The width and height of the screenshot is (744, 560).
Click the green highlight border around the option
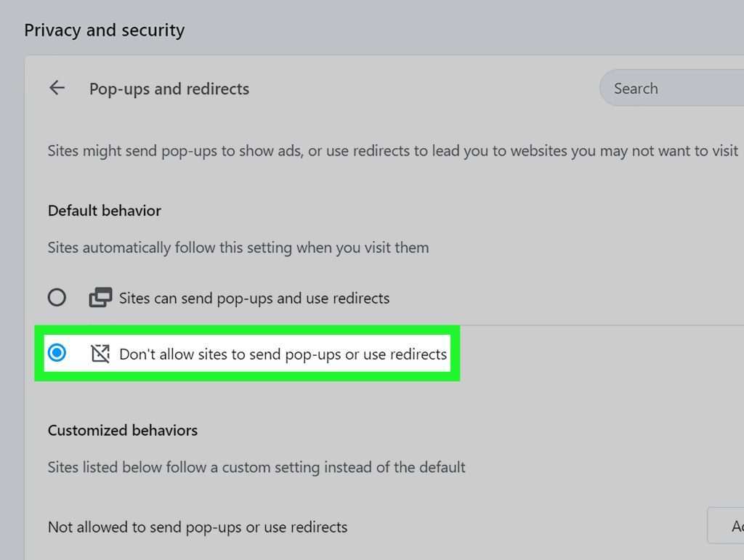pos(247,330)
